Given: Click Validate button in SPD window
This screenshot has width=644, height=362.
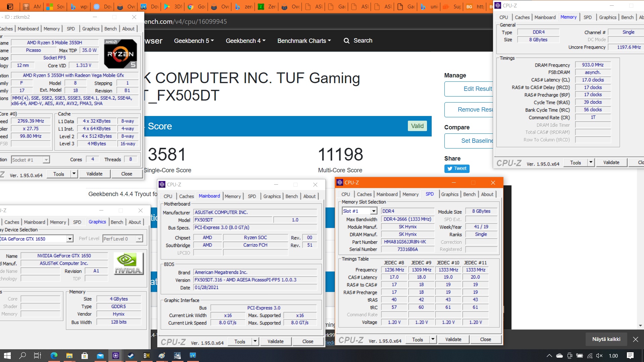Looking at the screenshot, I should tap(453, 340).
